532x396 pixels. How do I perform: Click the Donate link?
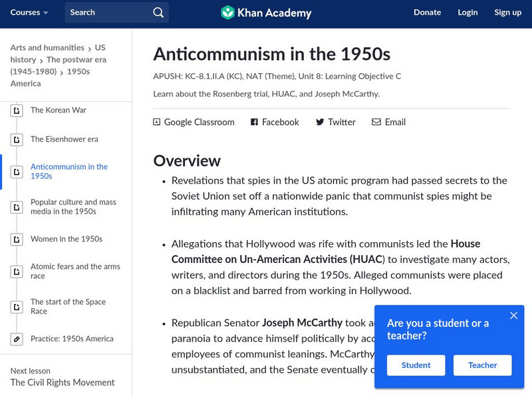click(427, 13)
